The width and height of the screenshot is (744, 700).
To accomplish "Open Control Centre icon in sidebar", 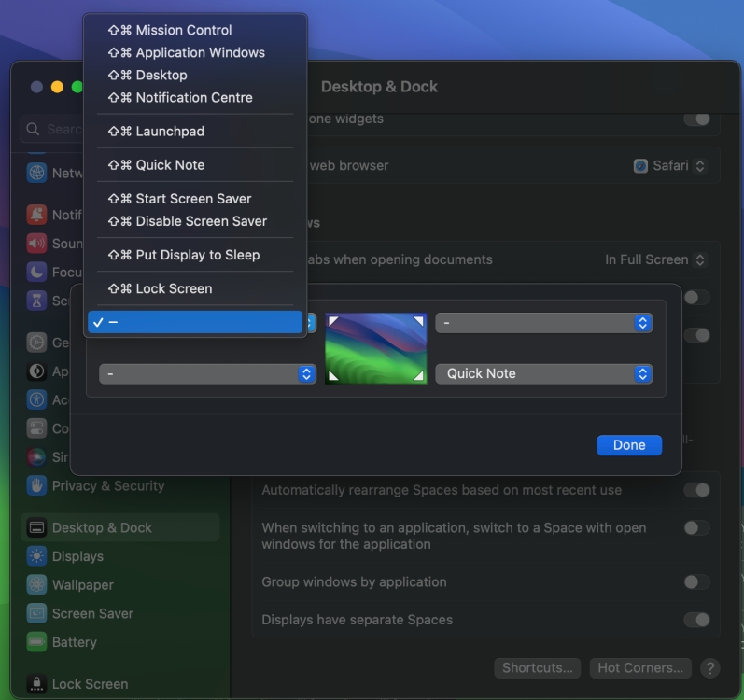I will 36,428.
